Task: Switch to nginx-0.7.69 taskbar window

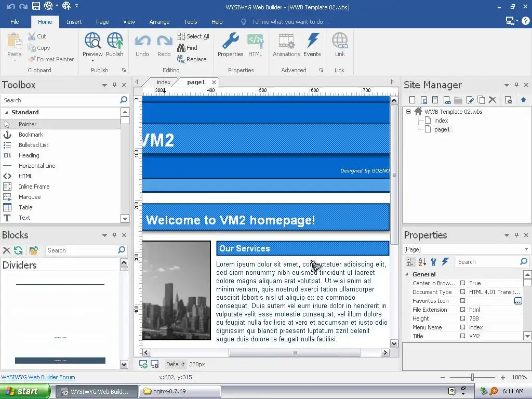Action: point(180,391)
